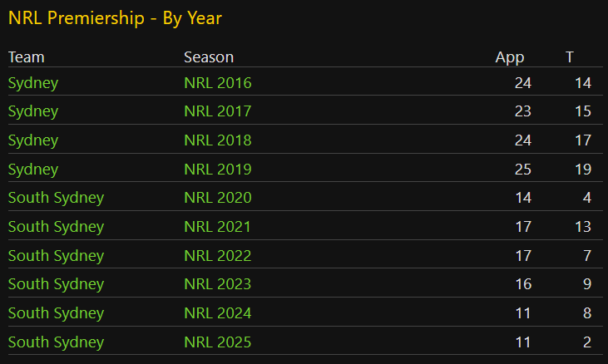Open the NRL 2016 season link
The height and width of the screenshot is (364, 608).
pos(218,83)
